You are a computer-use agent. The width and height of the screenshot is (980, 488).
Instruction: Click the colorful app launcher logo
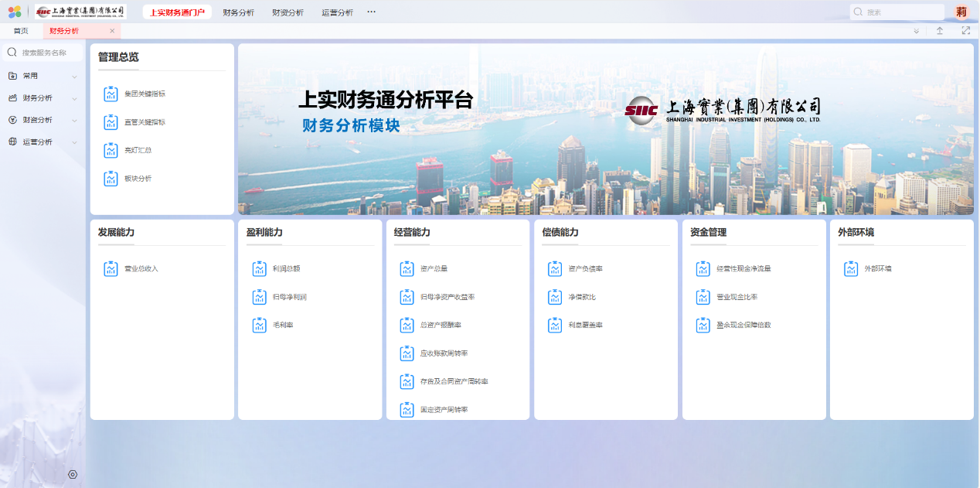tap(15, 12)
